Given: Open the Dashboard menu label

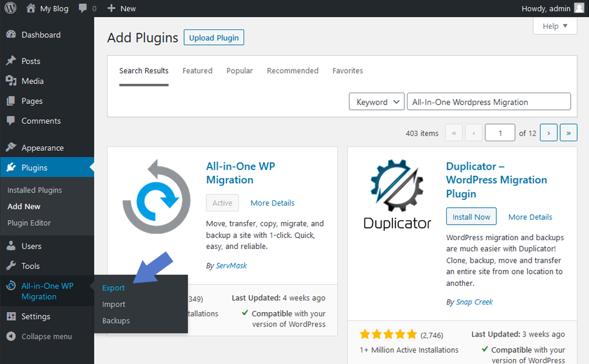Looking at the screenshot, I should tap(41, 34).
